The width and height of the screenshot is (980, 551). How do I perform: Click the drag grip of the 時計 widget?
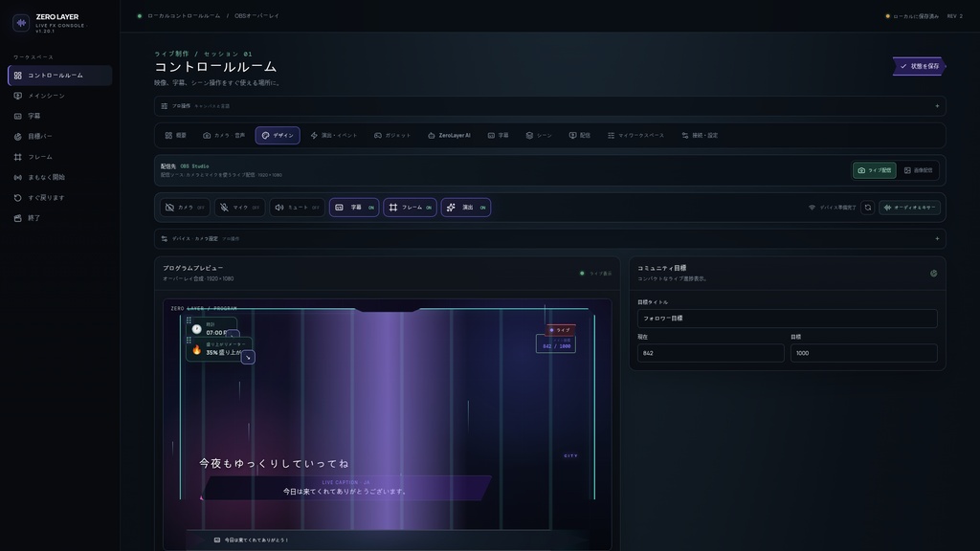click(189, 320)
